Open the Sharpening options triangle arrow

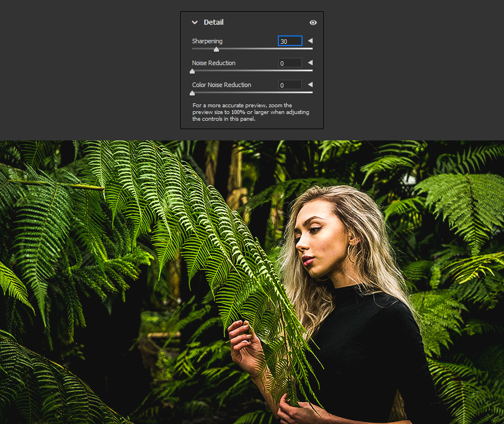[x=310, y=40]
